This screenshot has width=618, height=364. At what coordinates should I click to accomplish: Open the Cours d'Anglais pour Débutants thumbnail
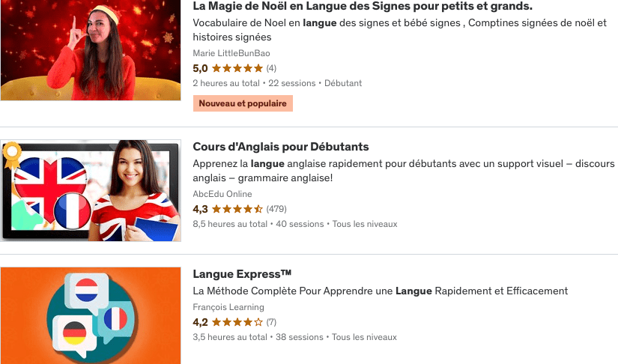pyautogui.click(x=91, y=191)
